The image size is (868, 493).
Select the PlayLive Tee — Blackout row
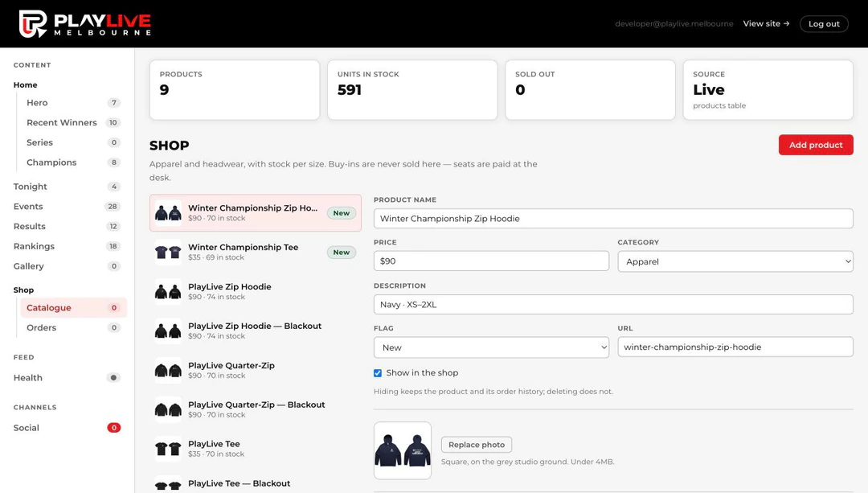click(256, 484)
